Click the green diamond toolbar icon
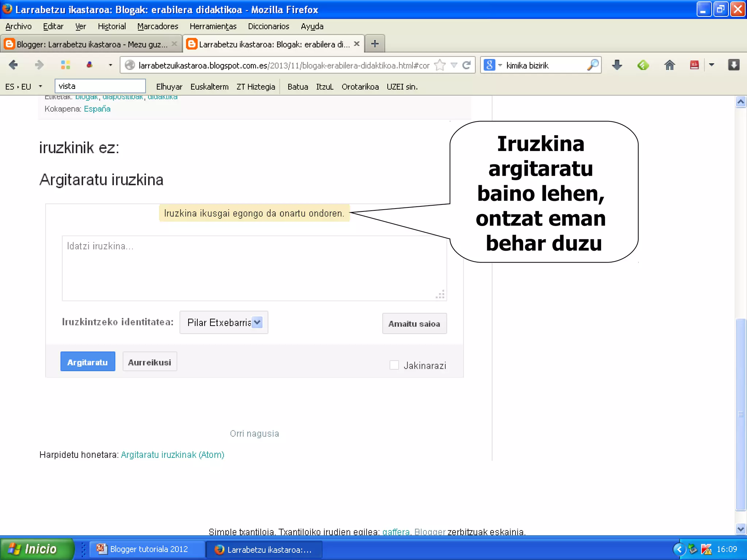 pos(643,65)
